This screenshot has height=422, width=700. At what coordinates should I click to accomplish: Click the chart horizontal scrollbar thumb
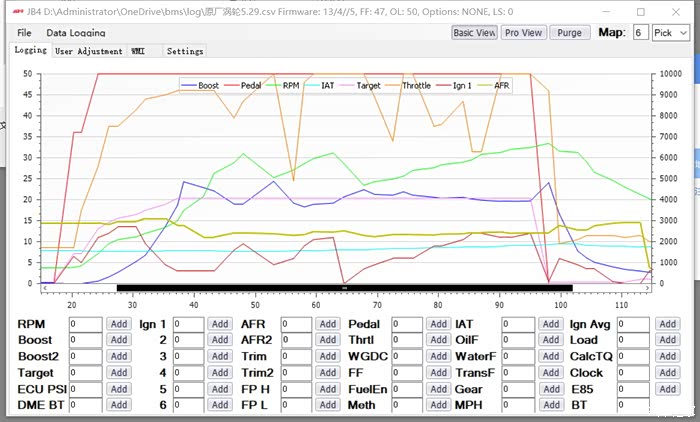tap(345, 288)
